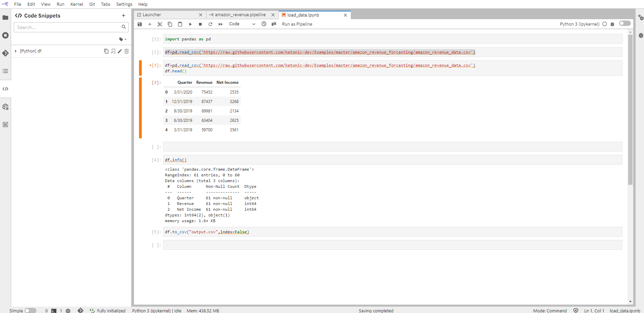644x313 pixels.
Task: Open the Debugger panel in right sidebar
Action: pyautogui.click(x=641, y=35)
